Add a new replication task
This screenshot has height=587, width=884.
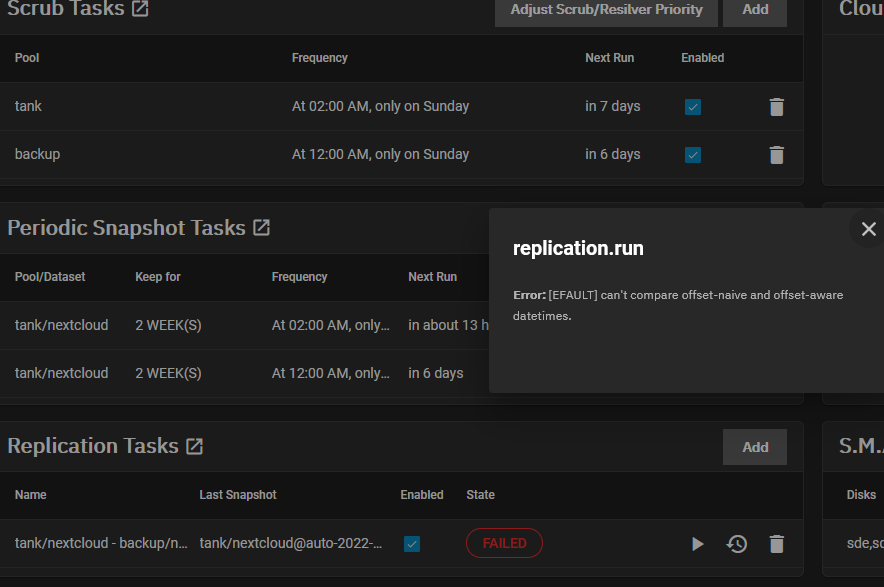coord(755,447)
